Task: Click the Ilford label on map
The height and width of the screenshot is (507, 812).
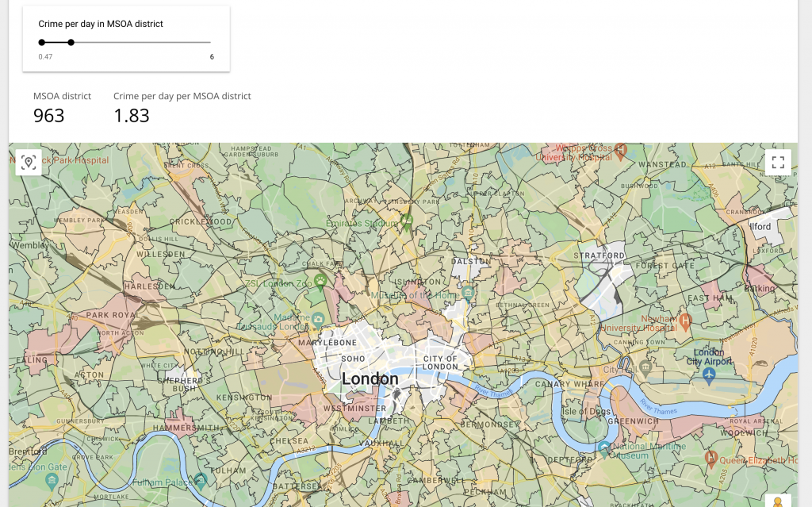Action: [x=760, y=227]
